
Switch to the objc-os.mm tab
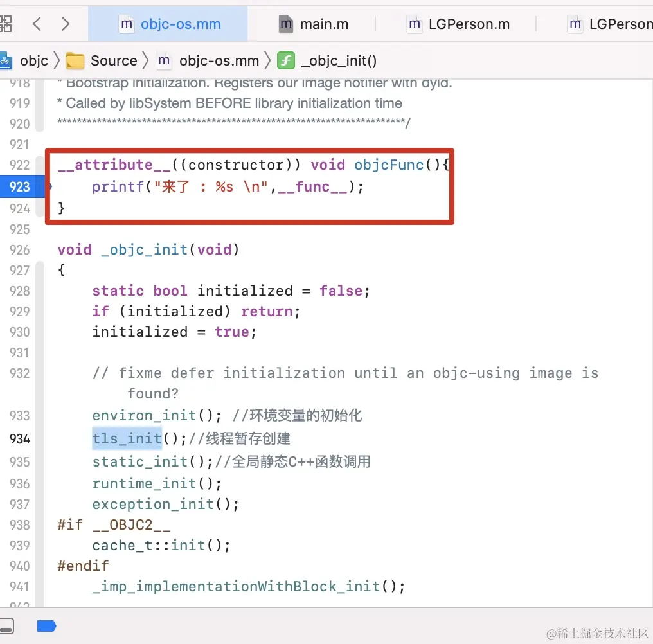168,24
